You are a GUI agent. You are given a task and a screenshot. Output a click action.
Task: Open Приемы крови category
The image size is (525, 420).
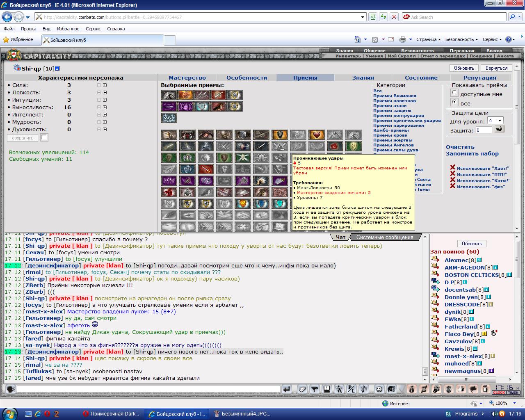pyautogui.click(x=390, y=135)
